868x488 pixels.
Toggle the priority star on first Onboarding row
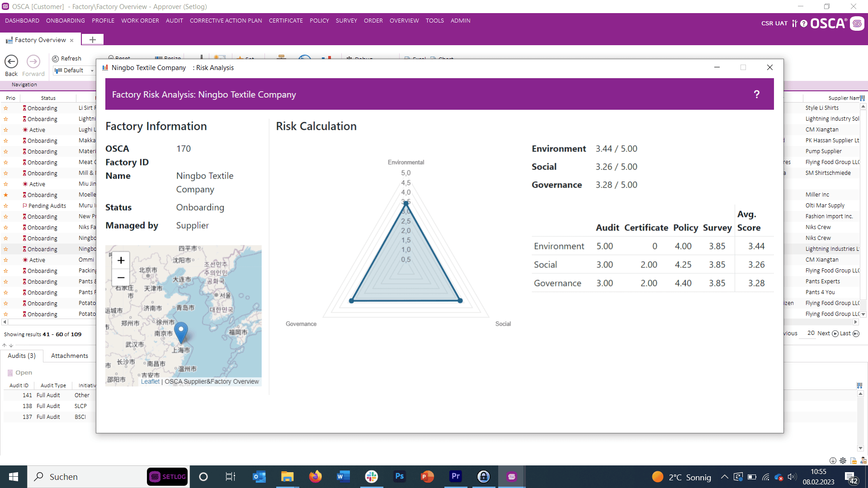[x=6, y=108]
